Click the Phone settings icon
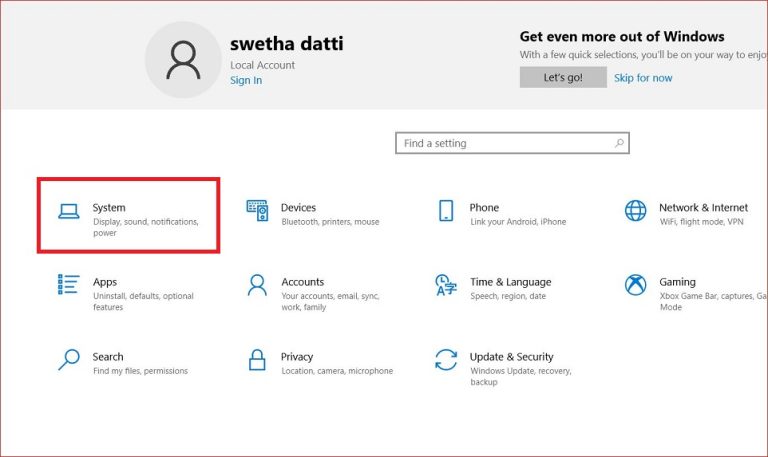768x457 pixels. (446, 211)
